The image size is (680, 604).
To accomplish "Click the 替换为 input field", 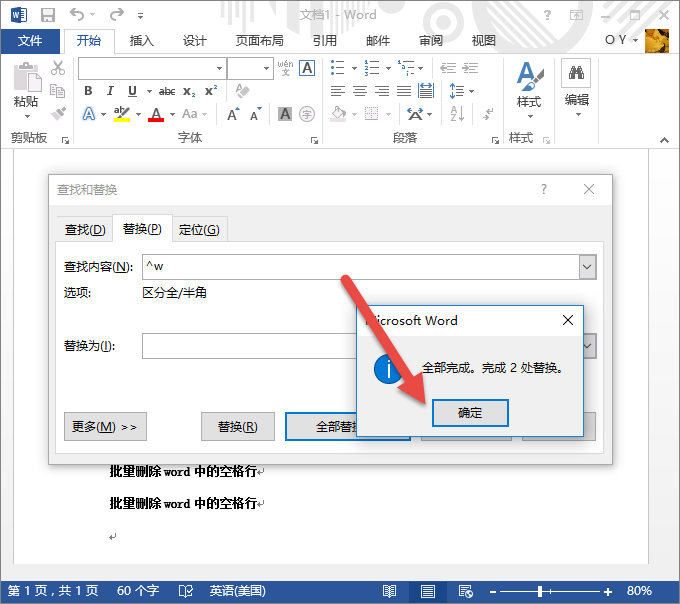I will (x=249, y=346).
